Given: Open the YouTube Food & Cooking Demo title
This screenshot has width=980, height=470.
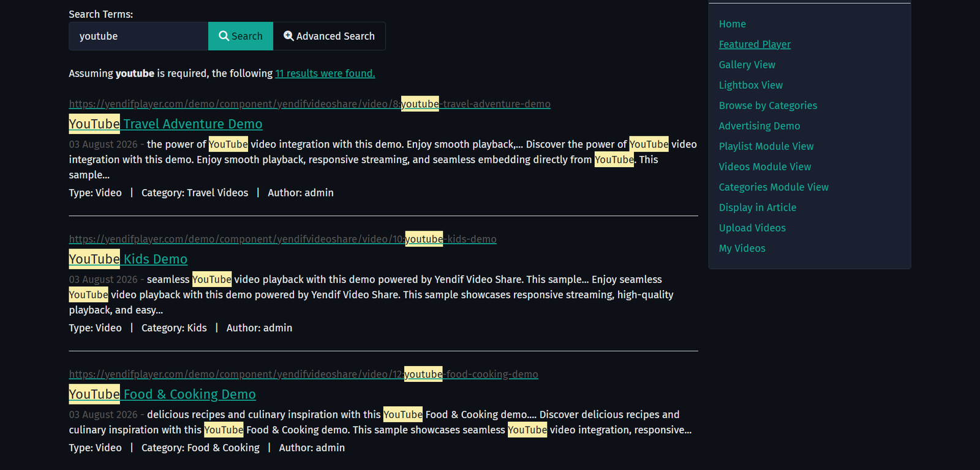Looking at the screenshot, I should coord(162,395).
